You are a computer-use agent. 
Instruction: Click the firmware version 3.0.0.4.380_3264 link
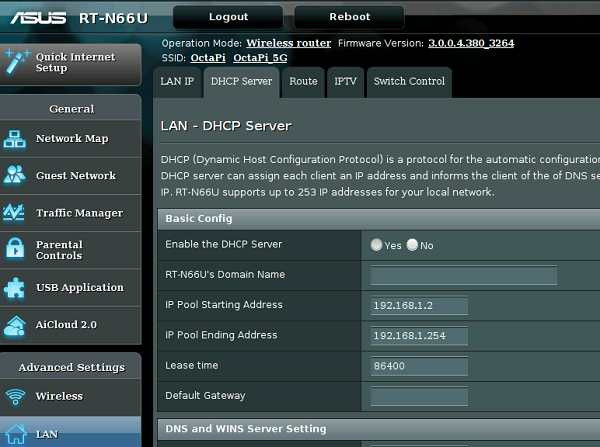pos(471,43)
